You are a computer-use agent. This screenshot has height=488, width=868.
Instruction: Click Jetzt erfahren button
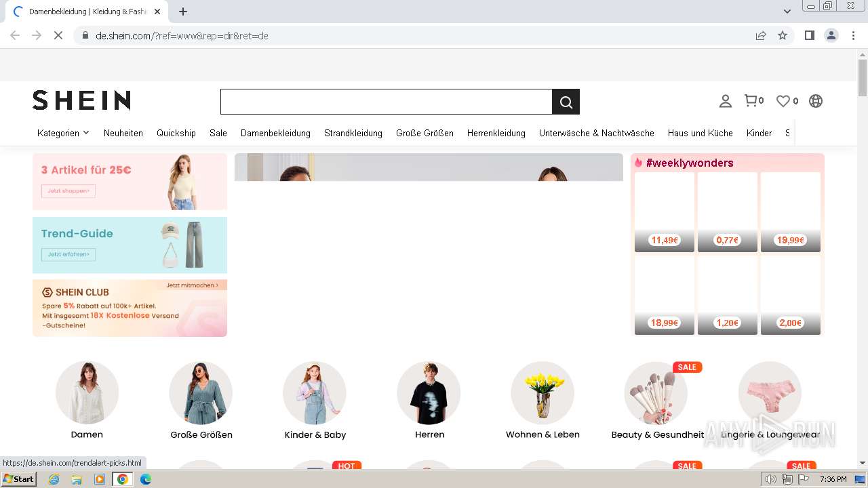click(x=68, y=255)
